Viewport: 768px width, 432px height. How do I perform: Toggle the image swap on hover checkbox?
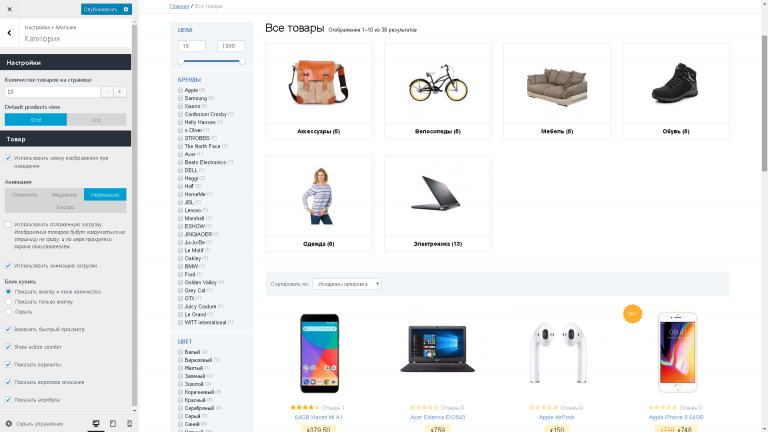(8, 158)
